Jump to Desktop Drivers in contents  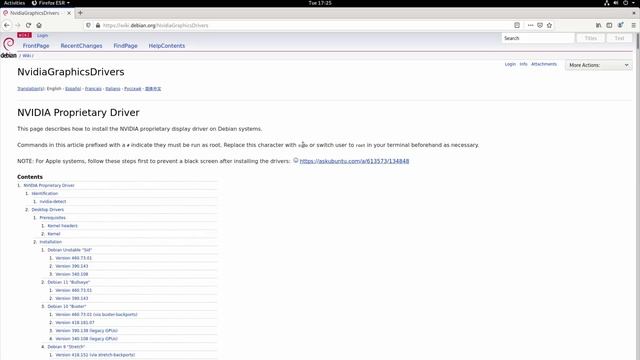48,209
